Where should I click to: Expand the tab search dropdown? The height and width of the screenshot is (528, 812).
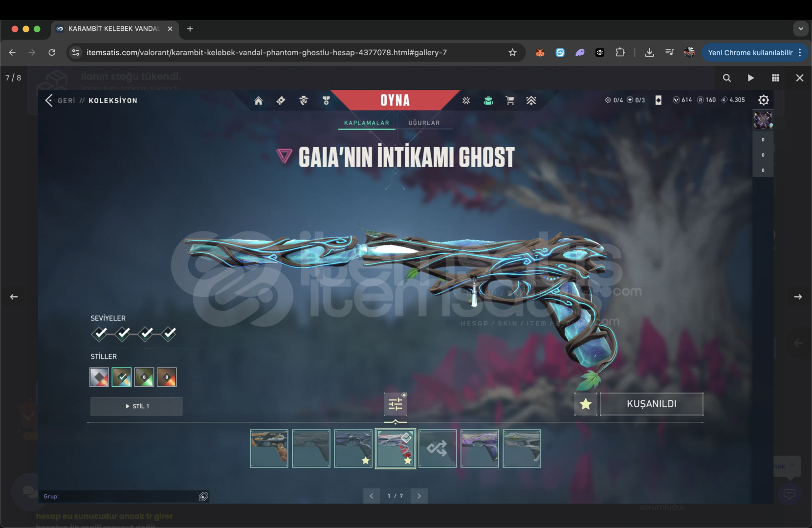click(x=801, y=29)
